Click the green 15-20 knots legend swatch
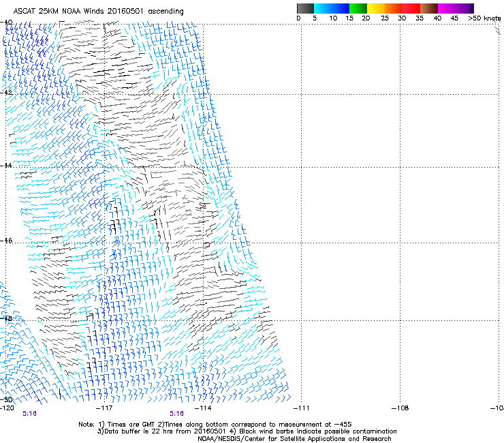 click(x=358, y=8)
